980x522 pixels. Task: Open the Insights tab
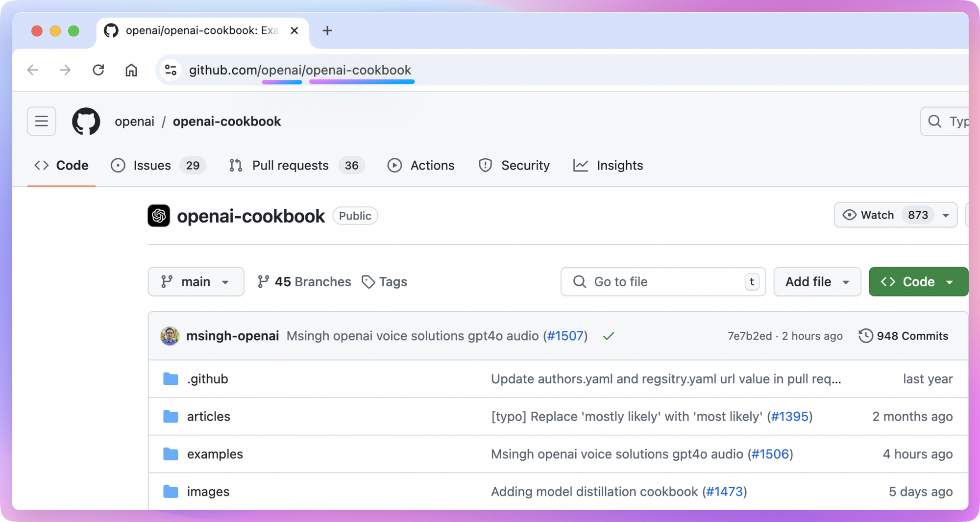(x=608, y=166)
